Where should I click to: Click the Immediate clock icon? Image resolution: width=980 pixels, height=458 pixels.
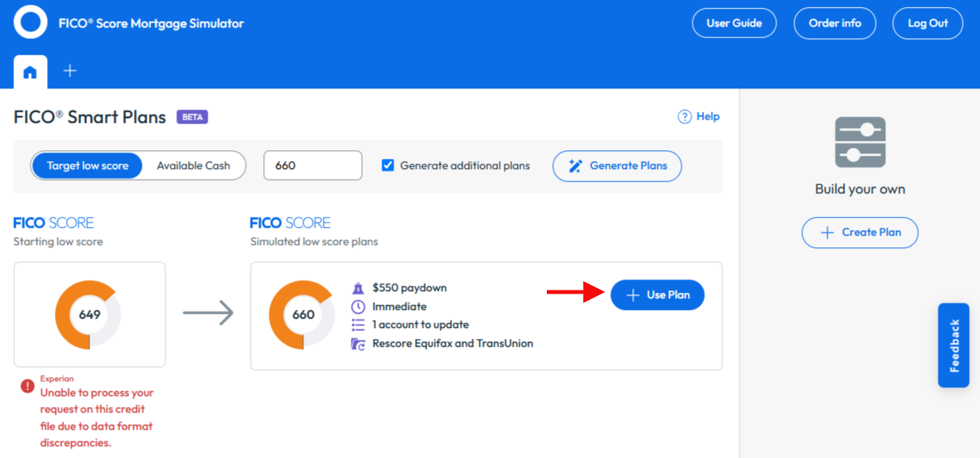358,306
